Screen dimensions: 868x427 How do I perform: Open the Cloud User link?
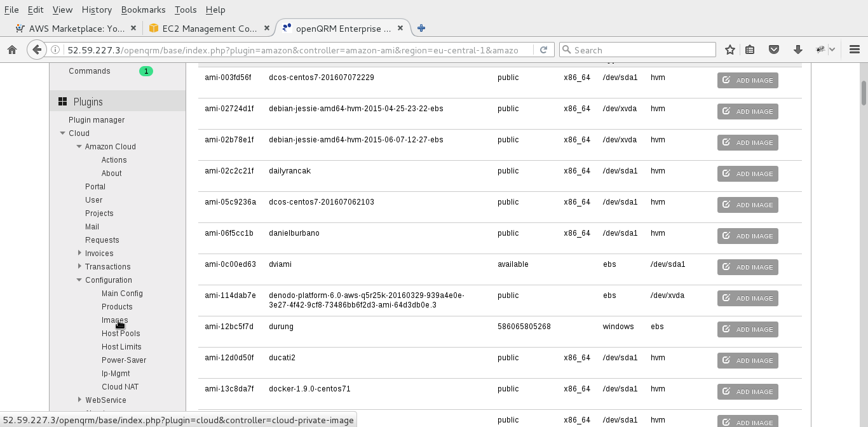[93, 200]
